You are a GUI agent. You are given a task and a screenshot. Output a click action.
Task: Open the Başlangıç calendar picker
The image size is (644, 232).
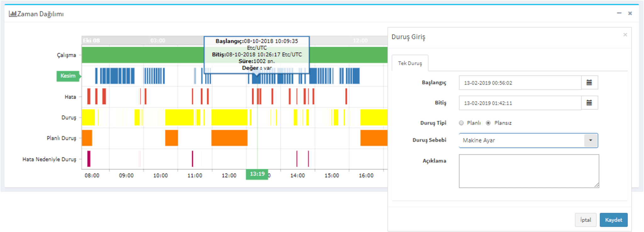click(589, 83)
